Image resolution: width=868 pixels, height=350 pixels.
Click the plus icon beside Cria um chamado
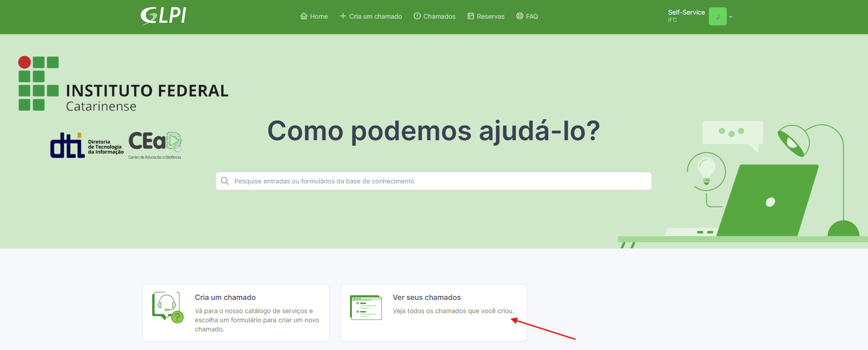click(343, 16)
